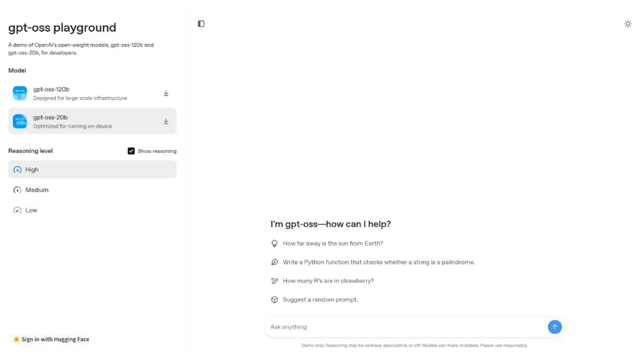Toggle the light/dark theme sun icon
The height and width of the screenshot is (362, 644).
pyautogui.click(x=628, y=24)
